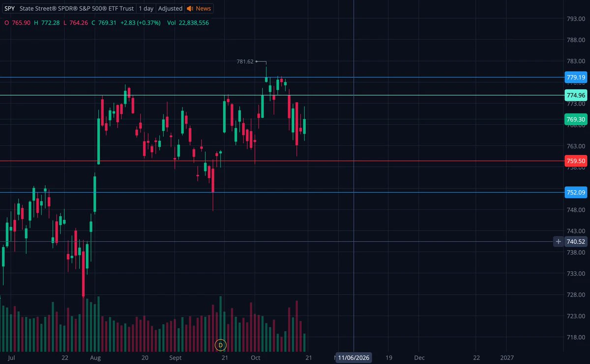
Task: Click the orange News megaphone icon
Action: 190,8
